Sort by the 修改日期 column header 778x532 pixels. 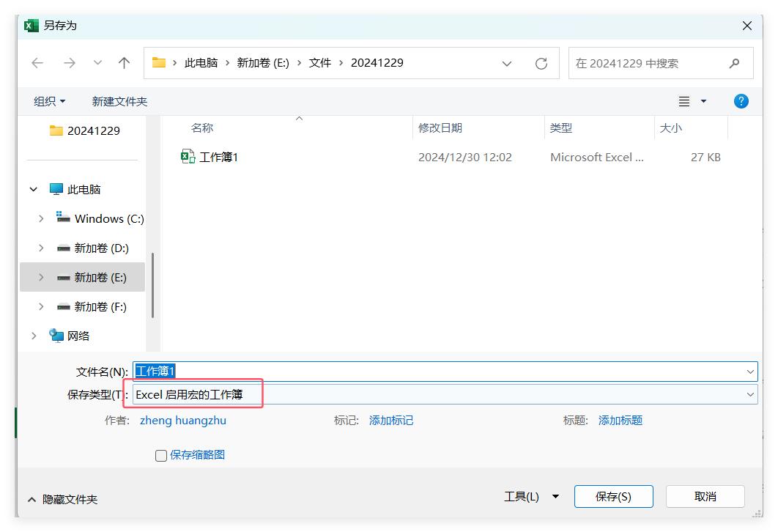coord(440,128)
